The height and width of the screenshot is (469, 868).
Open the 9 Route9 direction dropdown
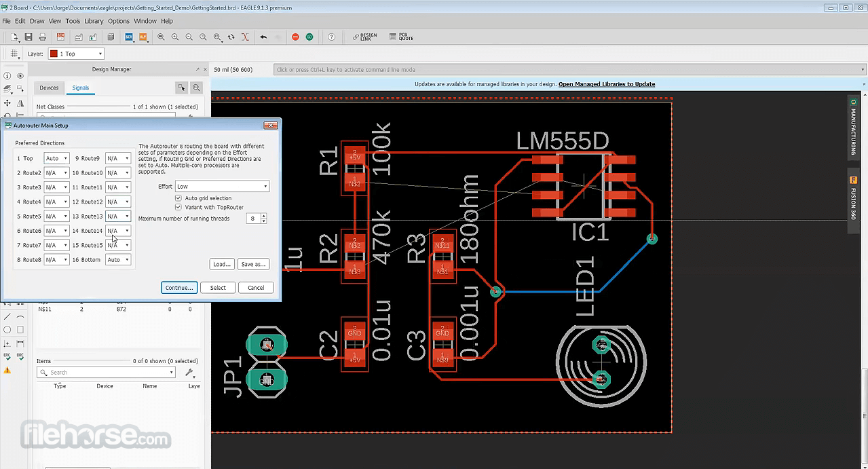[x=118, y=158]
